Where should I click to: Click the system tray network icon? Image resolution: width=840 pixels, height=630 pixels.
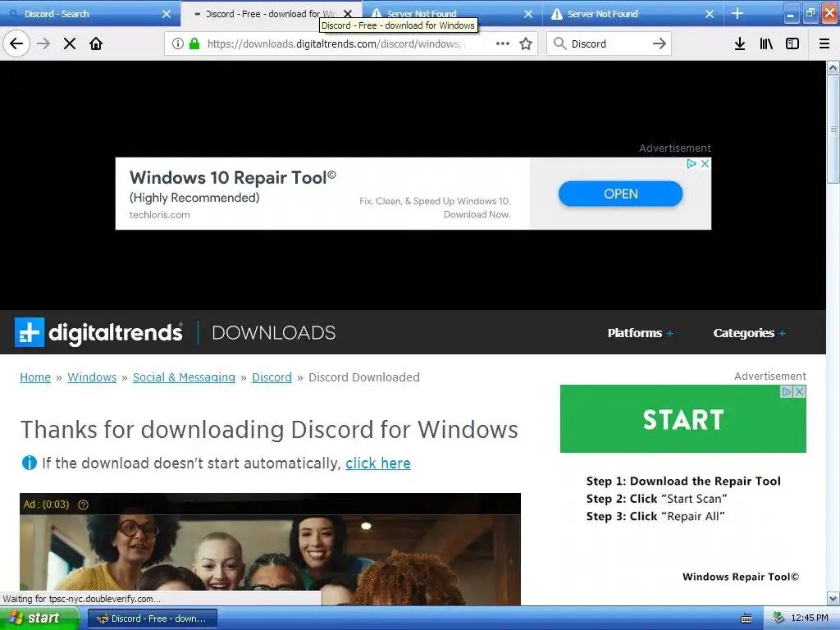pyautogui.click(x=779, y=619)
